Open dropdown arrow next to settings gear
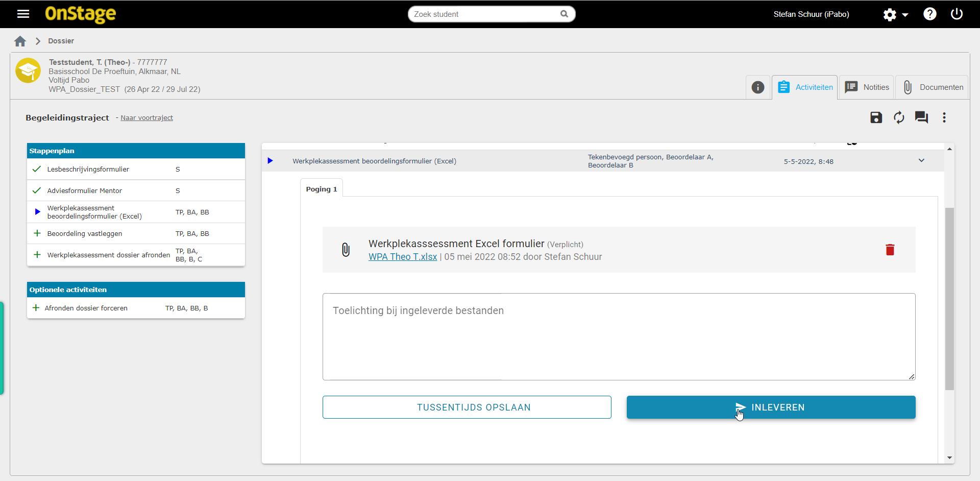The width and height of the screenshot is (980, 481). tap(905, 15)
